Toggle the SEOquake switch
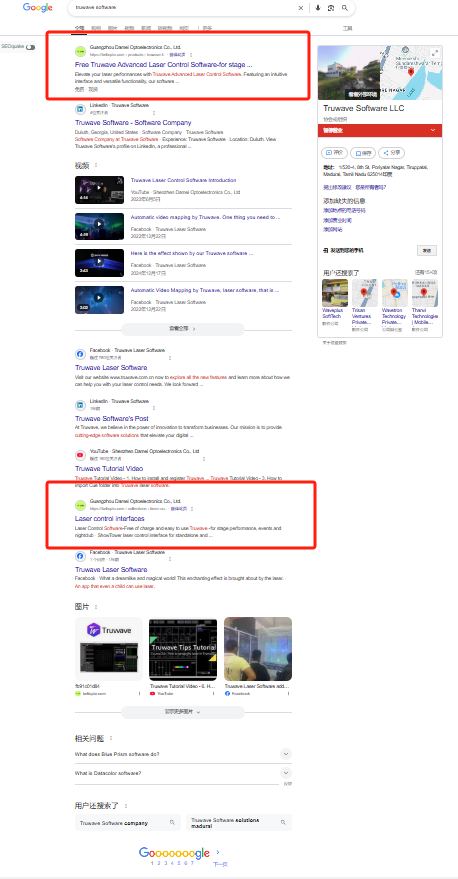This screenshot has height=879, width=458. [x=30, y=47]
